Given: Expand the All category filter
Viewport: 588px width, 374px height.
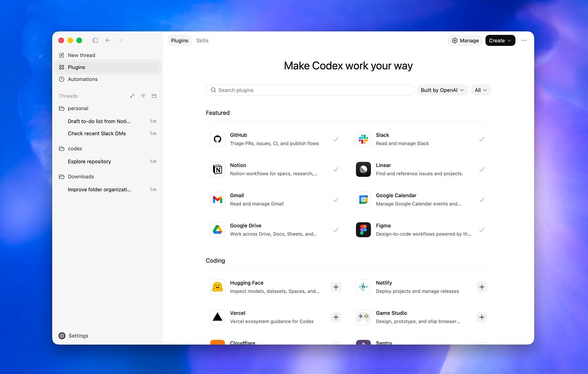Looking at the screenshot, I should tap(481, 90).
